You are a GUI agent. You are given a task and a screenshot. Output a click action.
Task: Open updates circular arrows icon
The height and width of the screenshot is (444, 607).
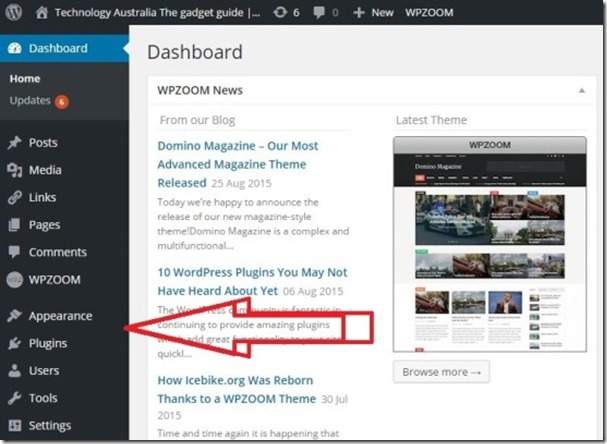click(280, 12)
